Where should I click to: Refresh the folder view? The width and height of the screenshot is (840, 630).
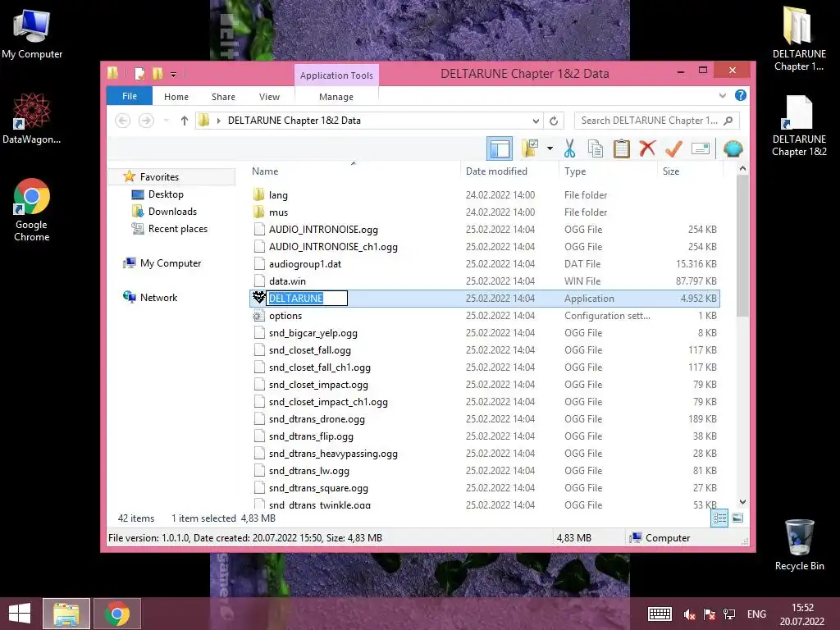click(x=554, y=121)
